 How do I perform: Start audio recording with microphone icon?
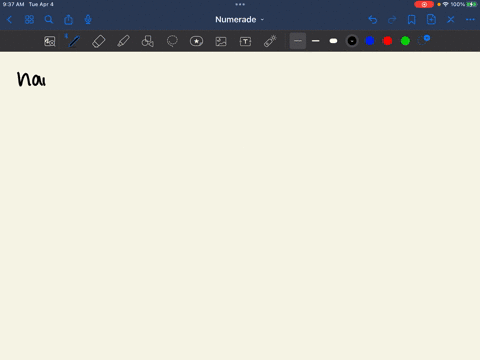click(x=88, y=20)
